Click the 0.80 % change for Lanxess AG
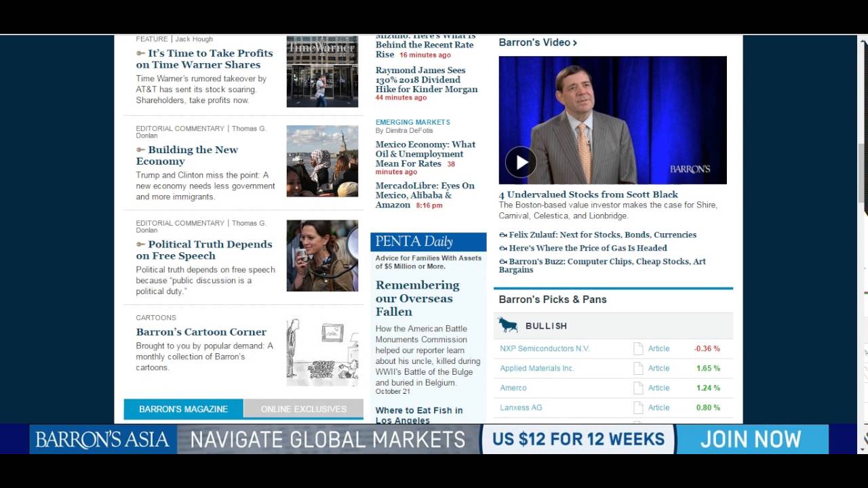This screenshot has width=868, height=488. (x=708, y=407)
